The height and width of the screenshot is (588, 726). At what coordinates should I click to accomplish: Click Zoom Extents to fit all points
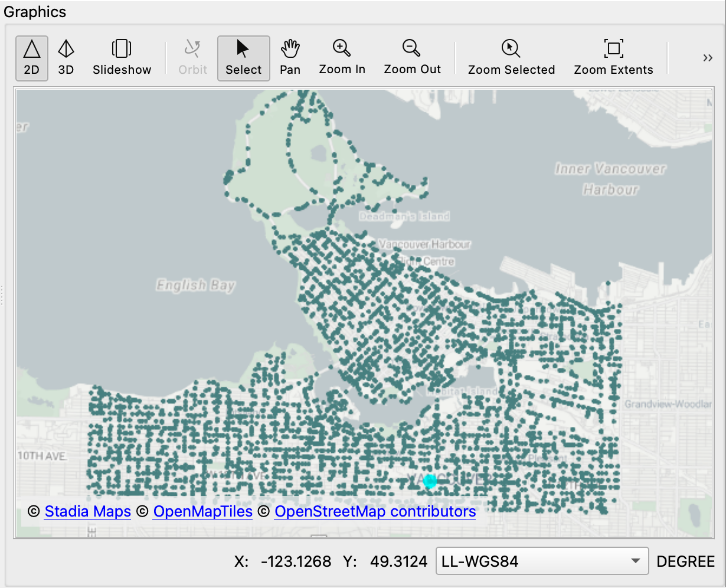[613, 57]
